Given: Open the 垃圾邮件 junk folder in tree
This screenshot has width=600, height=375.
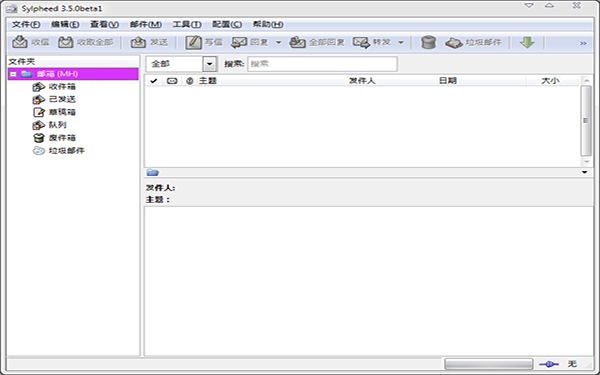Looking at the screenshot, I should [x=66, y=151].
